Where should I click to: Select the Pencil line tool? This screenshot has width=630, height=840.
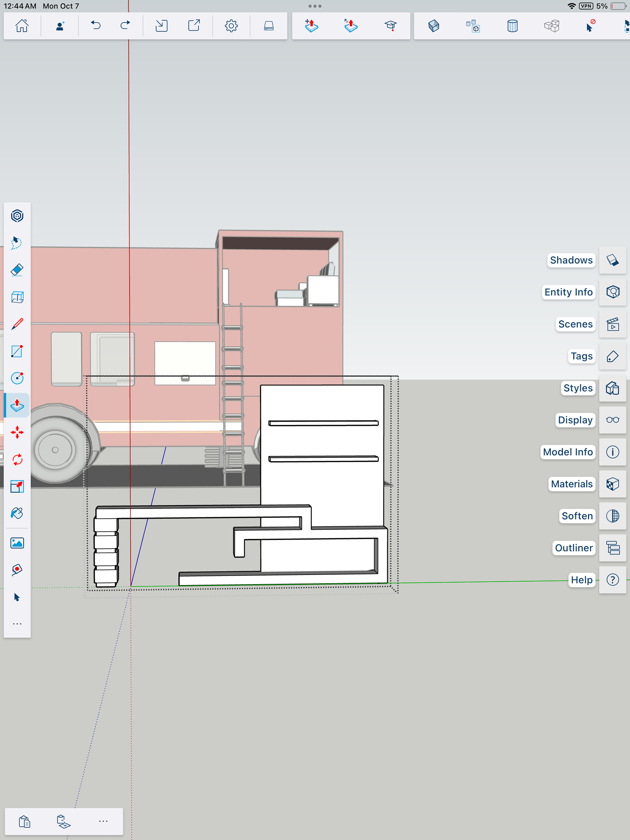(x=17, y=324)
